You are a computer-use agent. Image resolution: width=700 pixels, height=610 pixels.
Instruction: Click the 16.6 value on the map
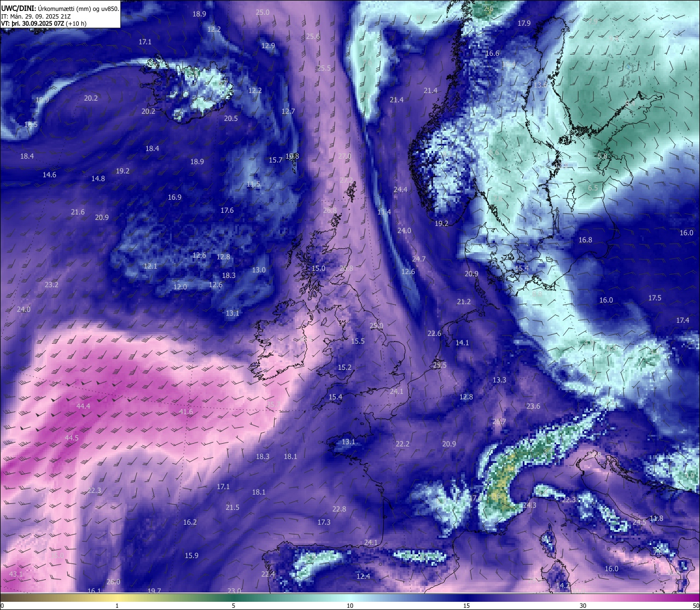point(492,53)
